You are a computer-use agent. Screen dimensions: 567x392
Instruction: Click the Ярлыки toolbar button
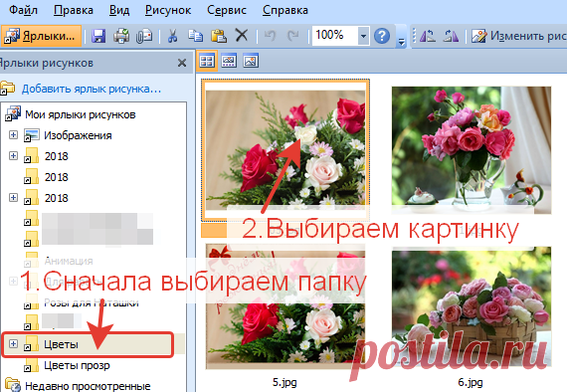tap(41, 36)
